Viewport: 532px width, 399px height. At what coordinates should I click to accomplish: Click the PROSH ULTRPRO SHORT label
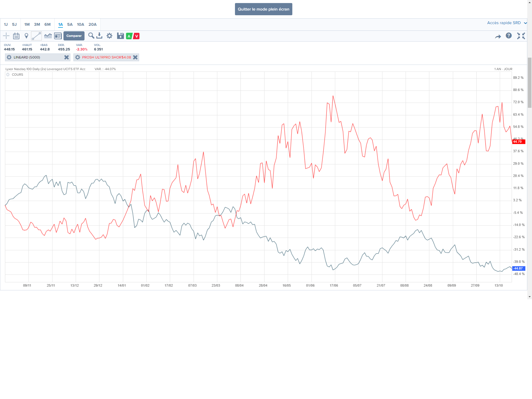click(102, 57)
